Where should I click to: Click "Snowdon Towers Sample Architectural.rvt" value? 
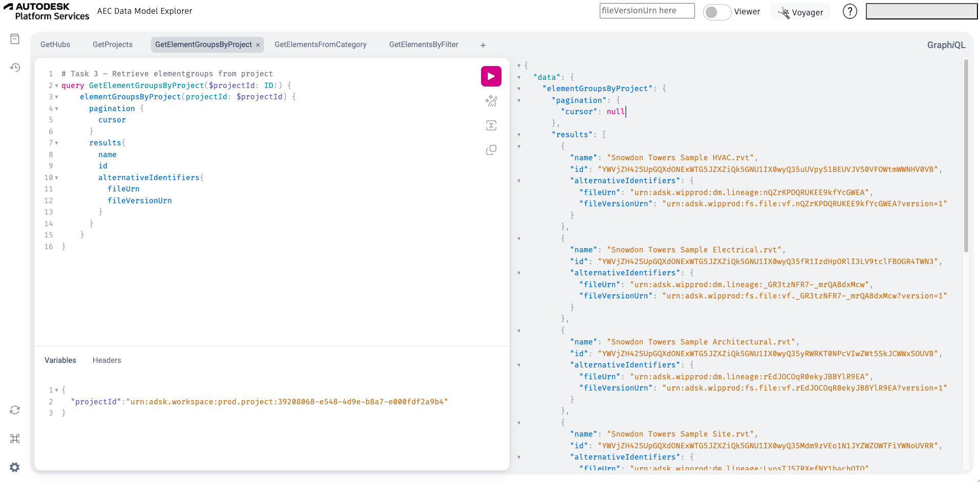(701, 342)
